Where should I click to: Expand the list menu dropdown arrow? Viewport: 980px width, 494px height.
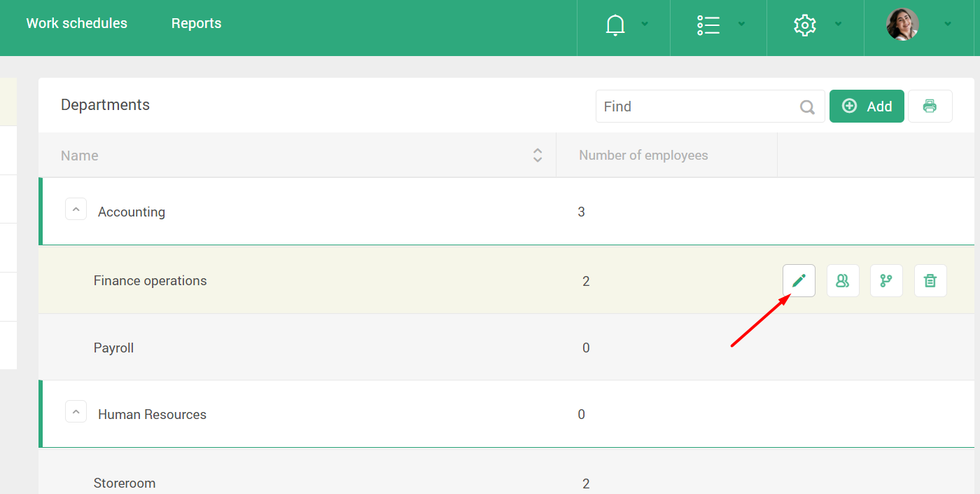[x=741, y=24]
